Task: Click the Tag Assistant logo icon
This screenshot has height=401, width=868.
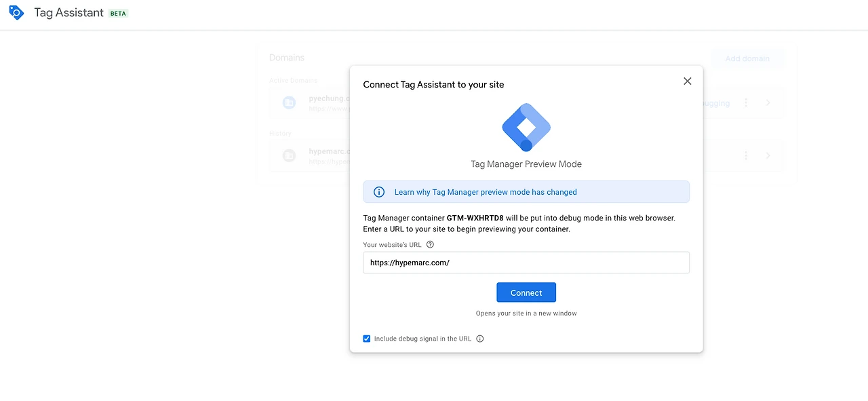Action: tap(16, 12)
